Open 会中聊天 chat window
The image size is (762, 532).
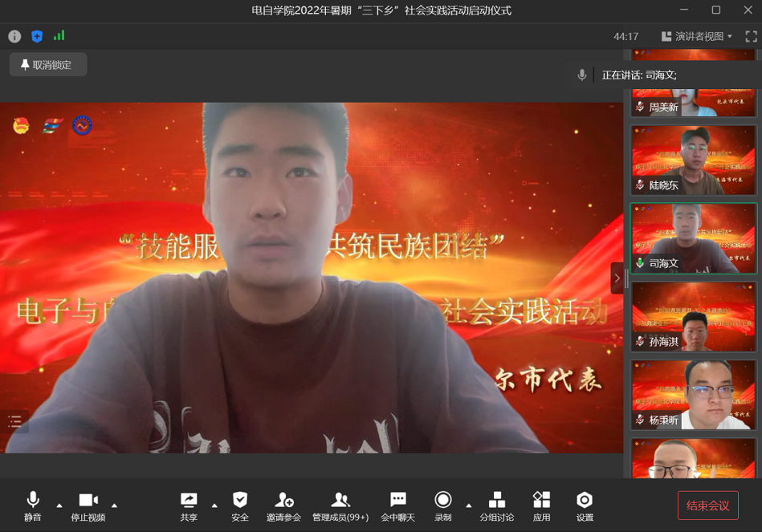click(397, 506)
